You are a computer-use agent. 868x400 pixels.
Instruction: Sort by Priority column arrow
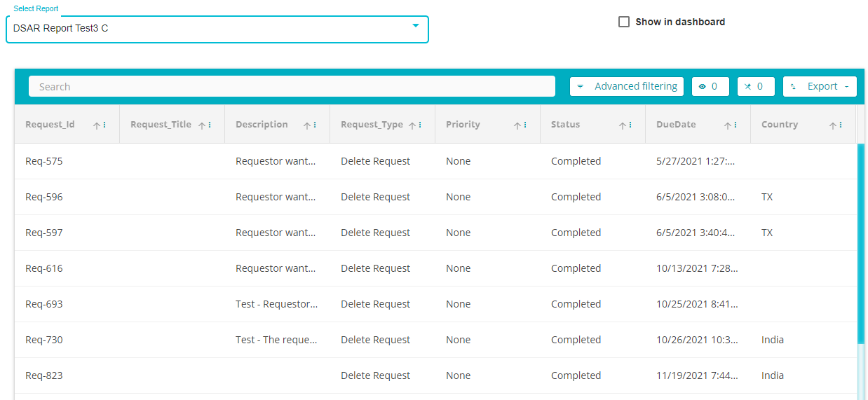[517, 125]
